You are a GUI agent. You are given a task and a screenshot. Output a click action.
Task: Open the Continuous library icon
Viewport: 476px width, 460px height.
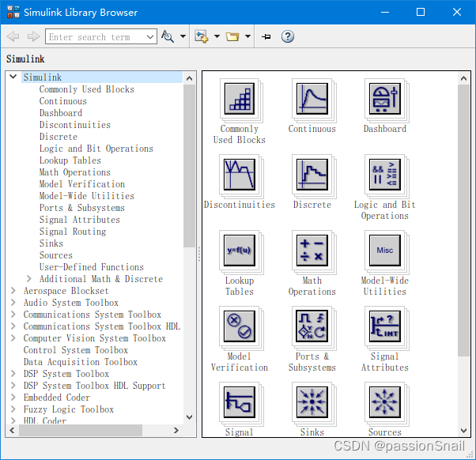312,99
